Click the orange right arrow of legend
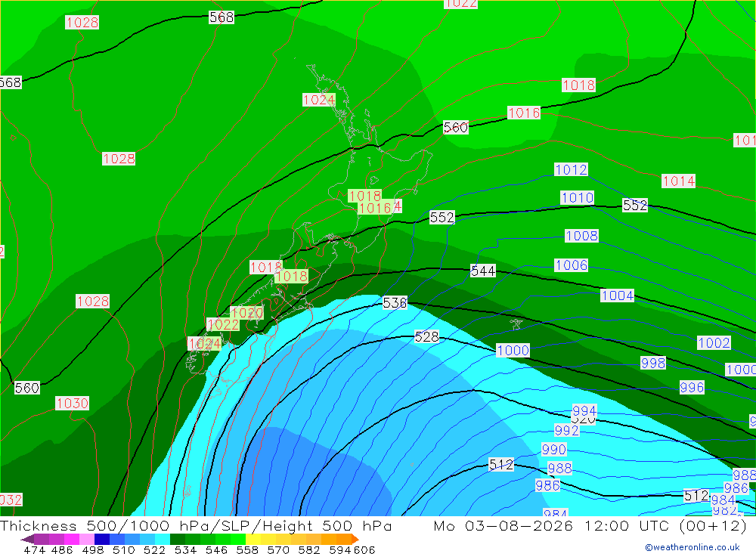Viewport: 756px width, 554px height. click(x=355, y=539)
